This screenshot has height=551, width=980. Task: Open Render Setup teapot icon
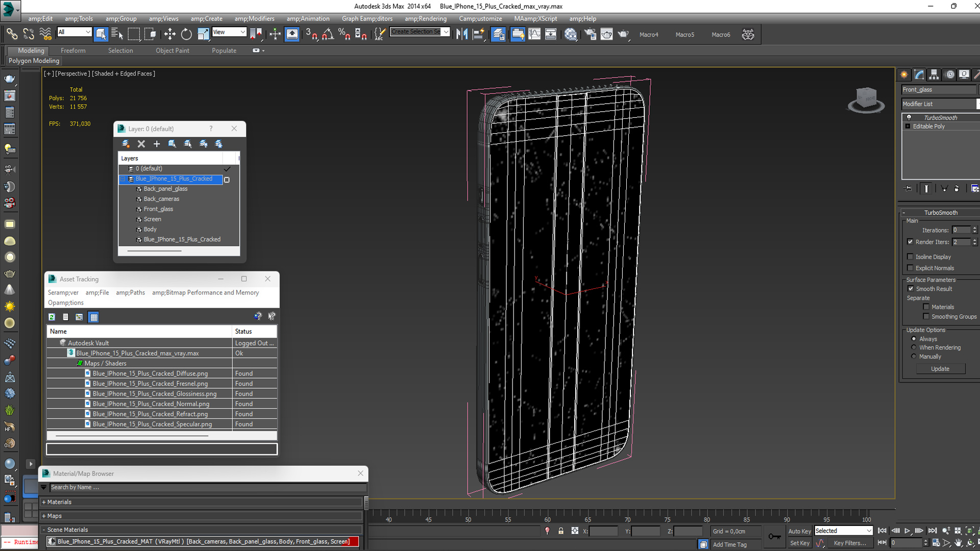pos(590,34)
